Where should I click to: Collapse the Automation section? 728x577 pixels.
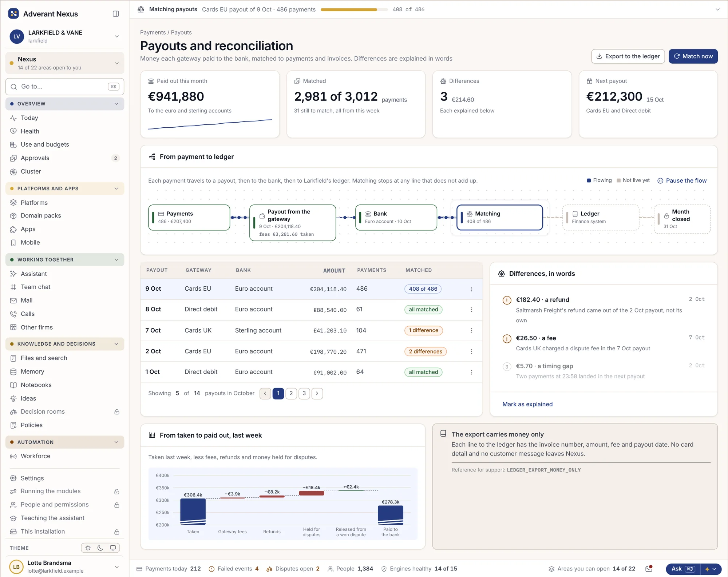[x=116, y=442]
